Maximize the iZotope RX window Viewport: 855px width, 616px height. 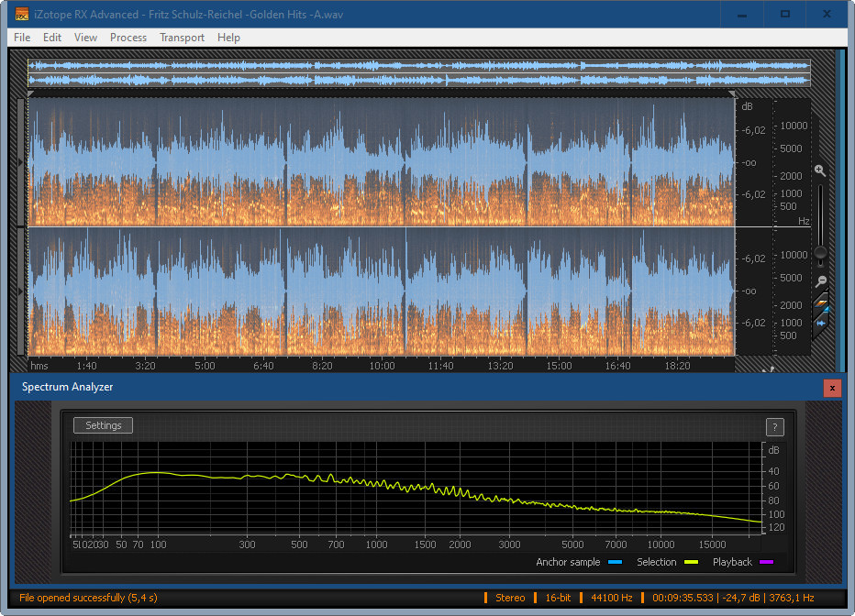(784, 14)
